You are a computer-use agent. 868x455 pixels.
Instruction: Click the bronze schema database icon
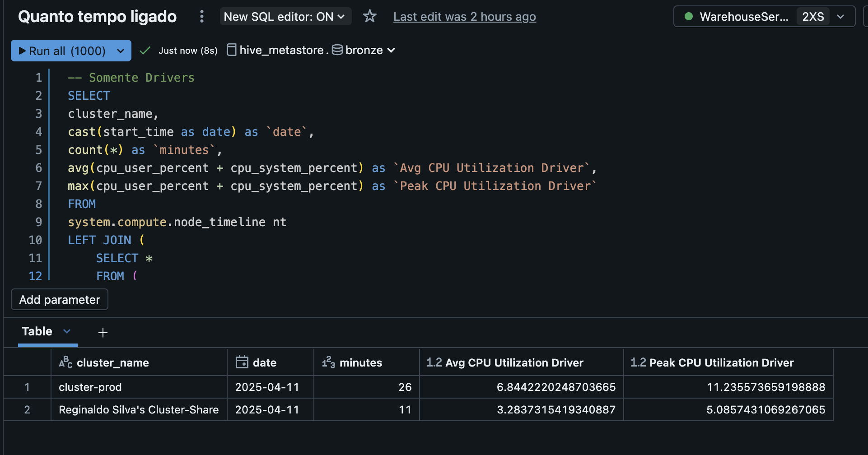pyautogui.click(x=337, y=50)
